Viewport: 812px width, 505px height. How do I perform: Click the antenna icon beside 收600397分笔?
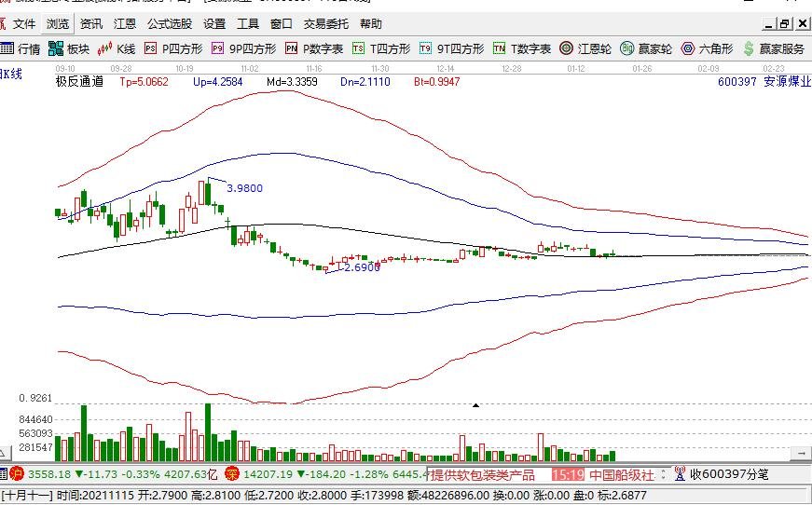coord(680,473)
